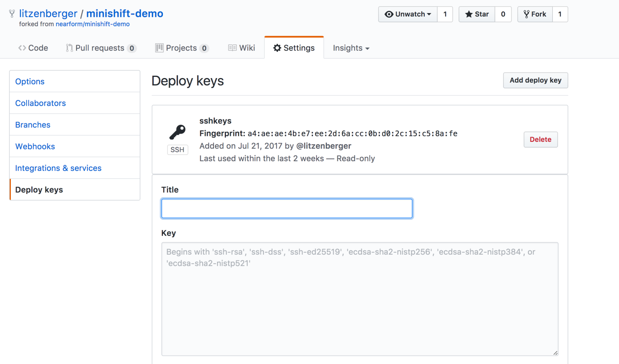Click the book icon on Wiki tab
The image size is (619, 364).
pos(233,48)
